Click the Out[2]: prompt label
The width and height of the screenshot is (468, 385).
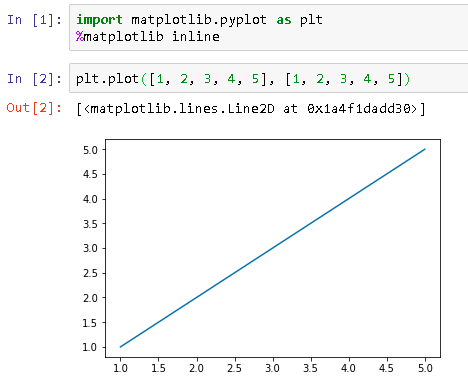[x=34, y=108]
